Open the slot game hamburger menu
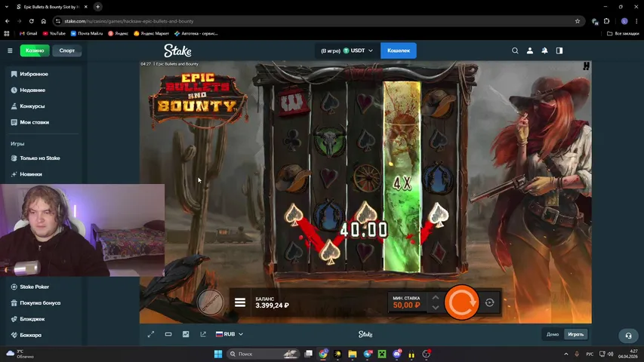This screenshot has height=362, width=644. [x=240, y=302]
